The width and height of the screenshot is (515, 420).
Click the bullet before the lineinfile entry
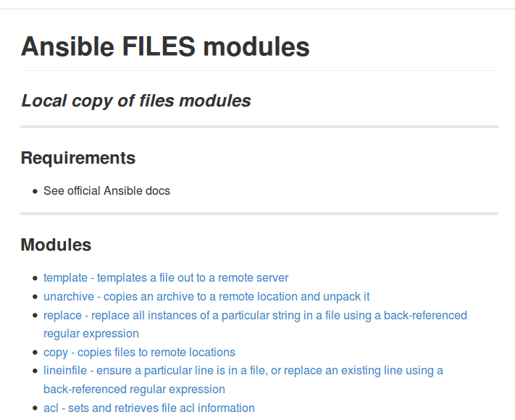[x=35, y=371]
